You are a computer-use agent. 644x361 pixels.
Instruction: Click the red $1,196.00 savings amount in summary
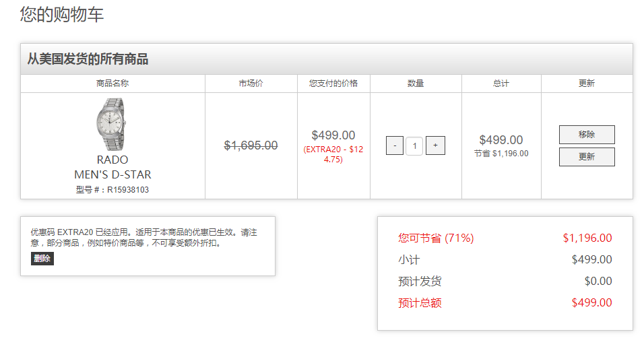point(587,238)
